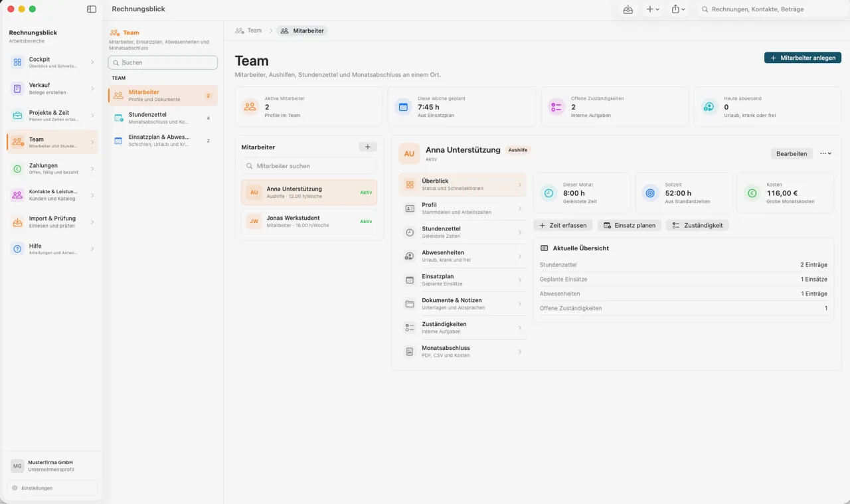Click the Bearbeiten button
The height and width of the screenshot is (504, 850).
pos(792,153)
